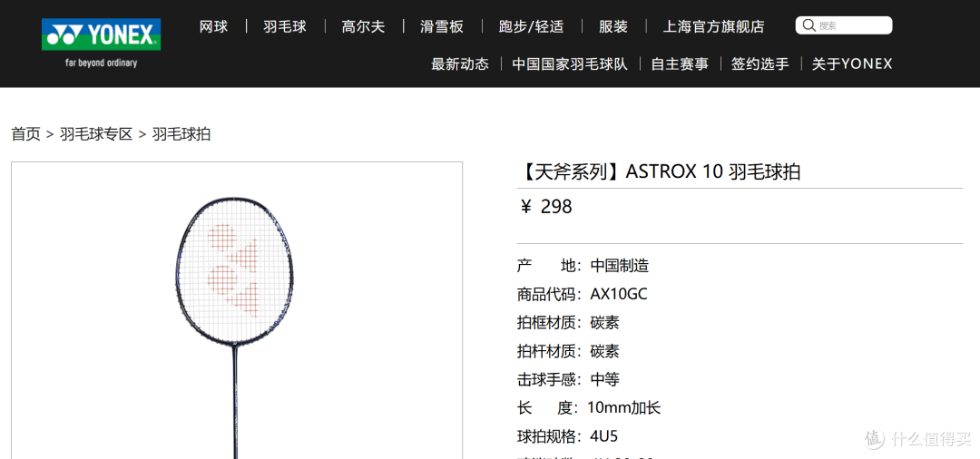Open the 网球 menu
Viewport: 980px width, 459px height.
tap(214, 27)
